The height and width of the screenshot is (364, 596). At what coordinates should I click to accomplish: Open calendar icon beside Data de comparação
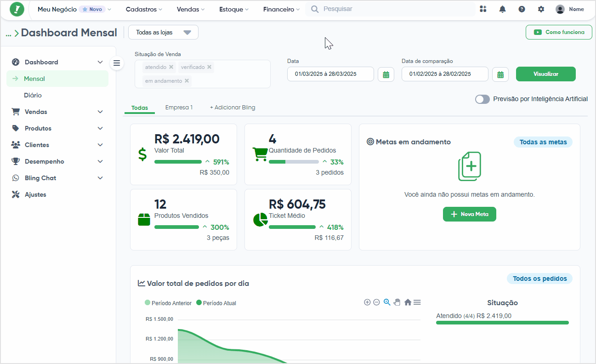[x=500, y=74]
